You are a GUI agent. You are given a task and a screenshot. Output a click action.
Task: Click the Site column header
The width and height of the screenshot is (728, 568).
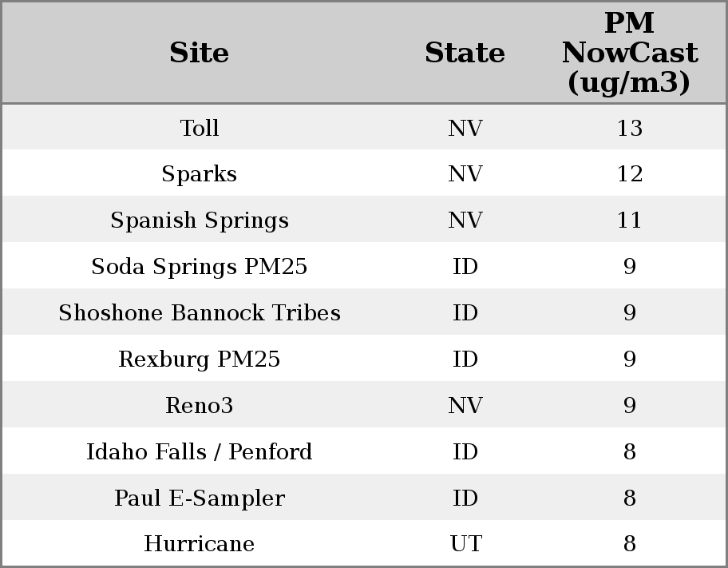(x=199, y=54)
